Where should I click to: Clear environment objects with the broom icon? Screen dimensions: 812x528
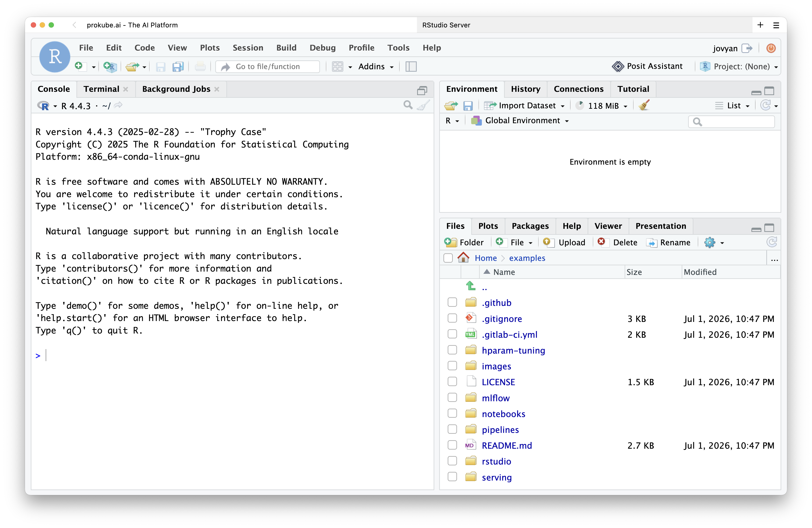point(644,105)
